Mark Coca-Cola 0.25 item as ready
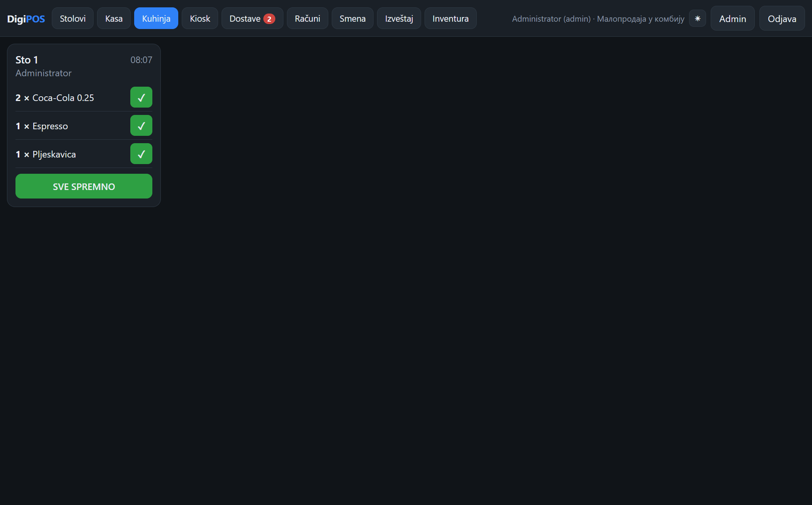Image resolution: width=812 pixels, height=505 pixels. click(141, 97)
